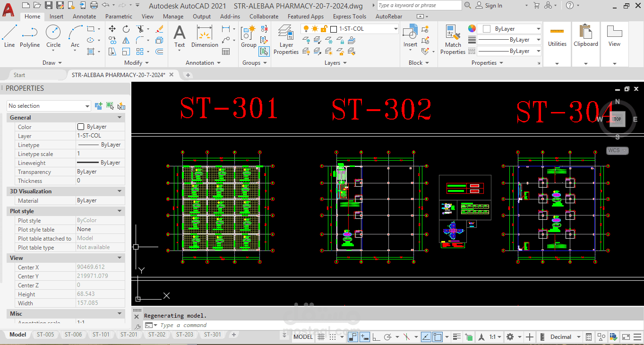The image size is (644, 345).
Task: Choose the Dimension annotation tool
Action: click(205, 36)
